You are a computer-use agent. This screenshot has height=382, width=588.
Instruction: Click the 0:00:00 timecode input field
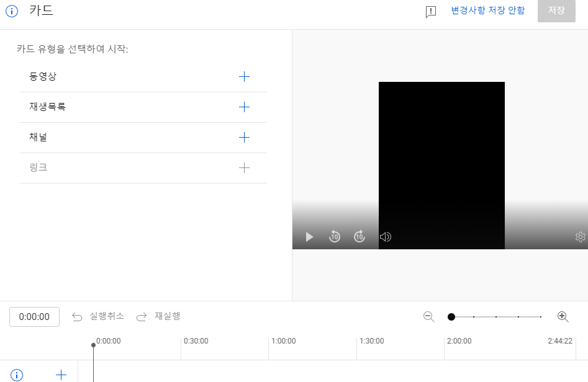(35, 317)
